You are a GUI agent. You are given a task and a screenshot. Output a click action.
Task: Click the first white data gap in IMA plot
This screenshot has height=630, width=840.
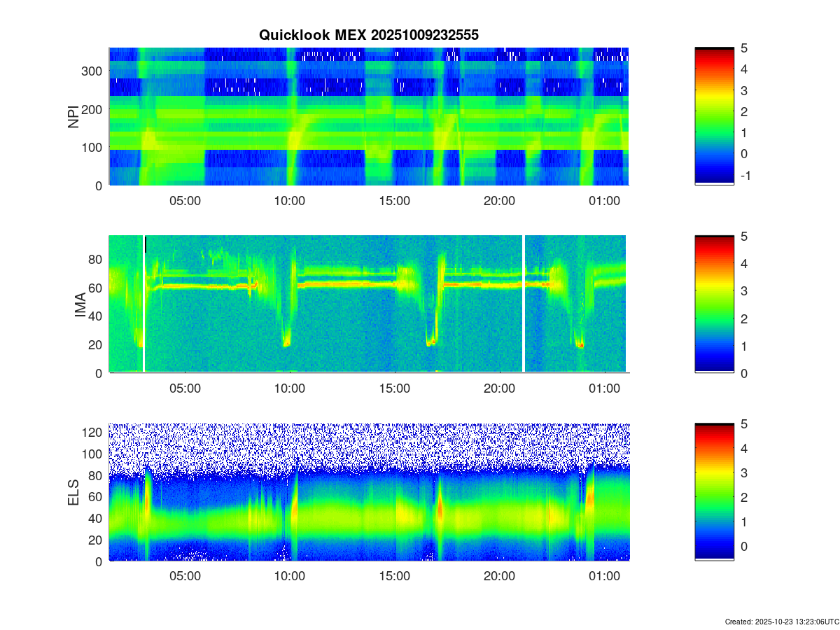143,304
